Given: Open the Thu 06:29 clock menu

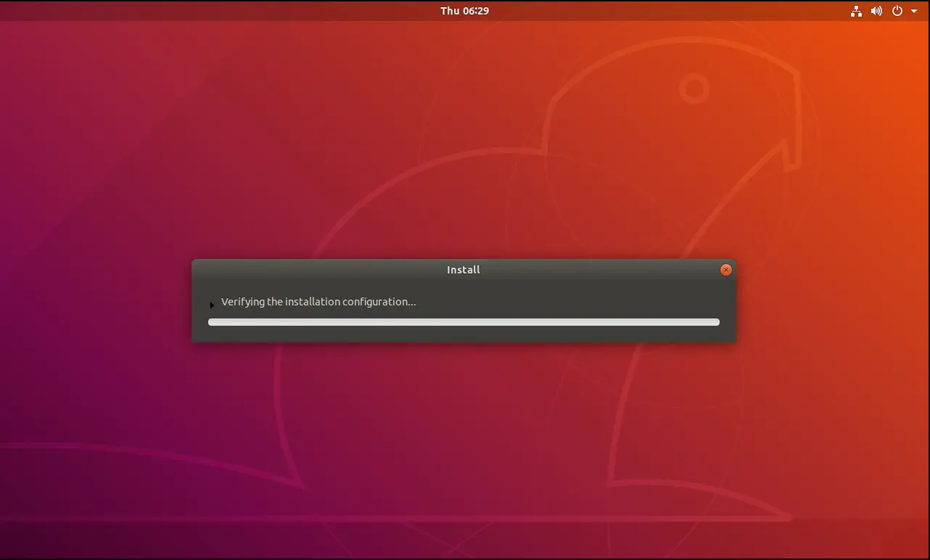Looking at the screenshot, I should point(464,11).
